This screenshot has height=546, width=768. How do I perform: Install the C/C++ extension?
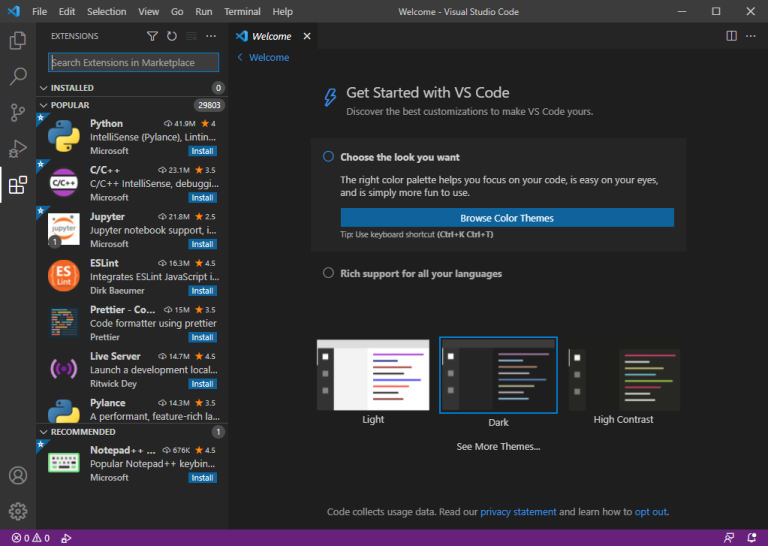pos(202,197)
